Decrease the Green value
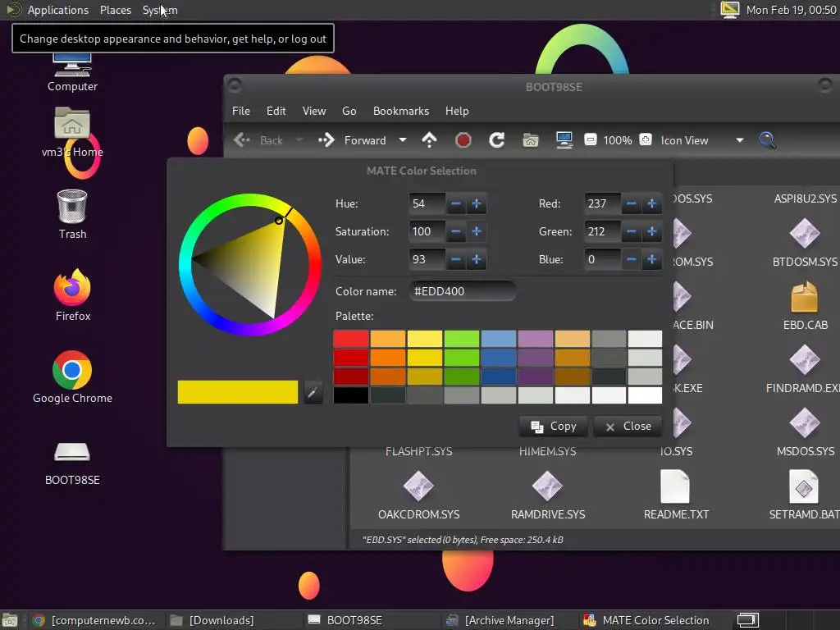This screenshot has width=840, height=630. click(x=632, y=231)
